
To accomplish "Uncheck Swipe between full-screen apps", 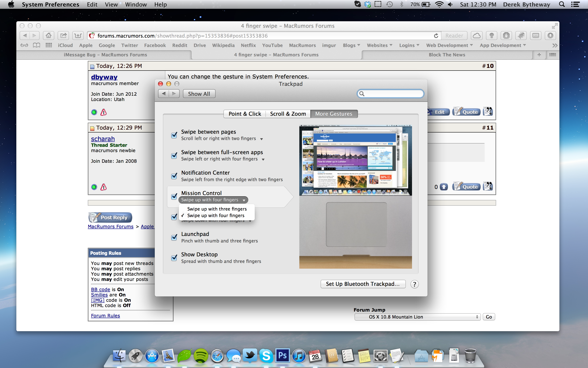I will (174, 155).
